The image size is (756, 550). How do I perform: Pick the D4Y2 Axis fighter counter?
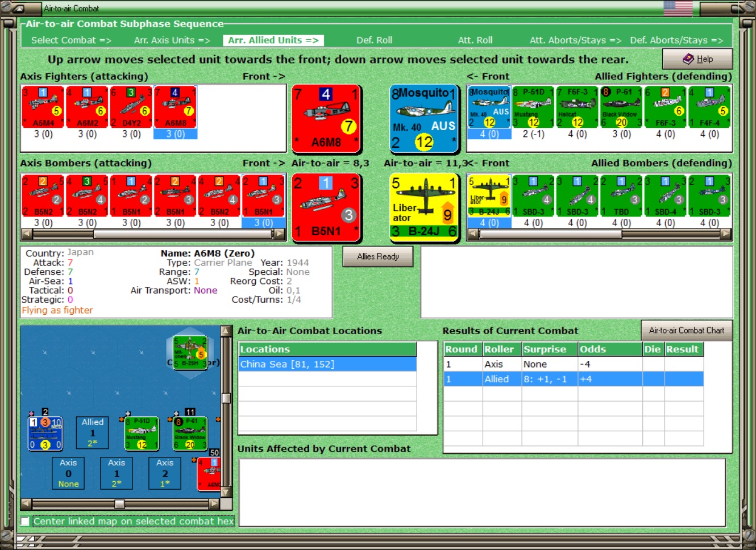(x=131, y=107)
